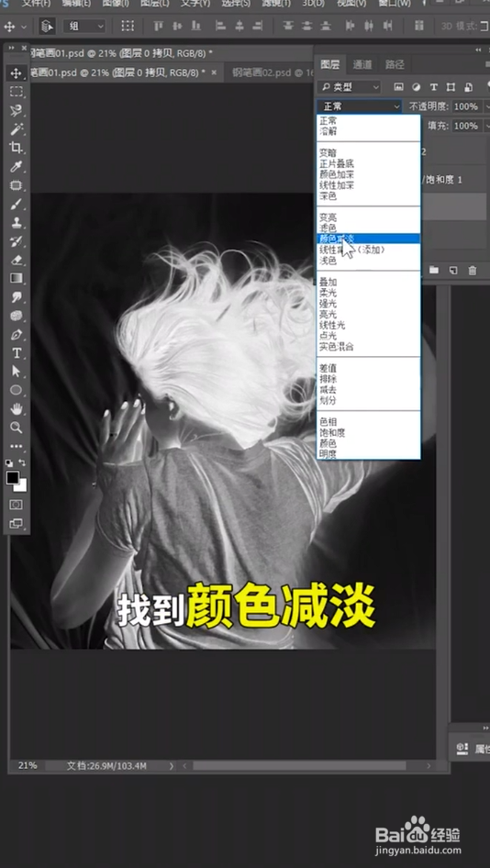Choose 柔光 blend mode

(368, 293)
